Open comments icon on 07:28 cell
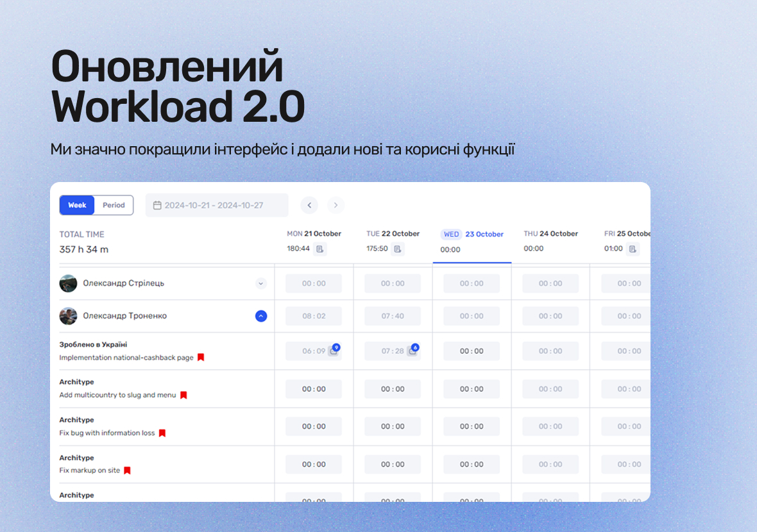 point(413,351)
